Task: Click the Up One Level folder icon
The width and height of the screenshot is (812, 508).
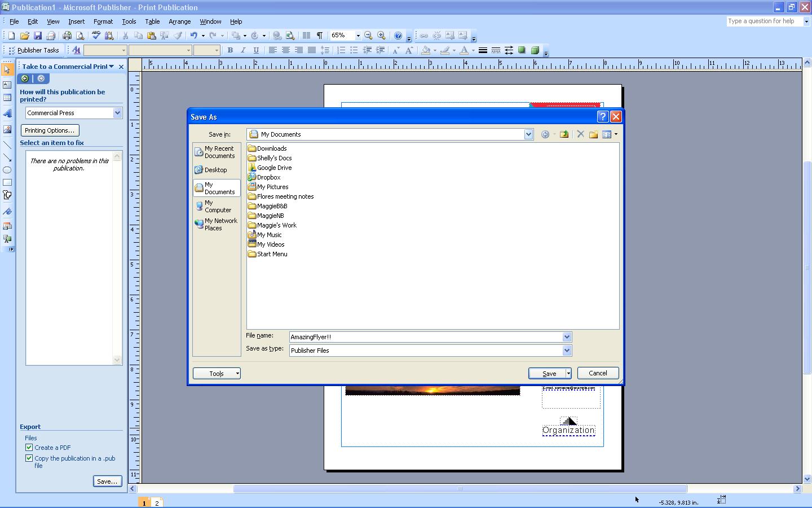Action: pos(564,134)
